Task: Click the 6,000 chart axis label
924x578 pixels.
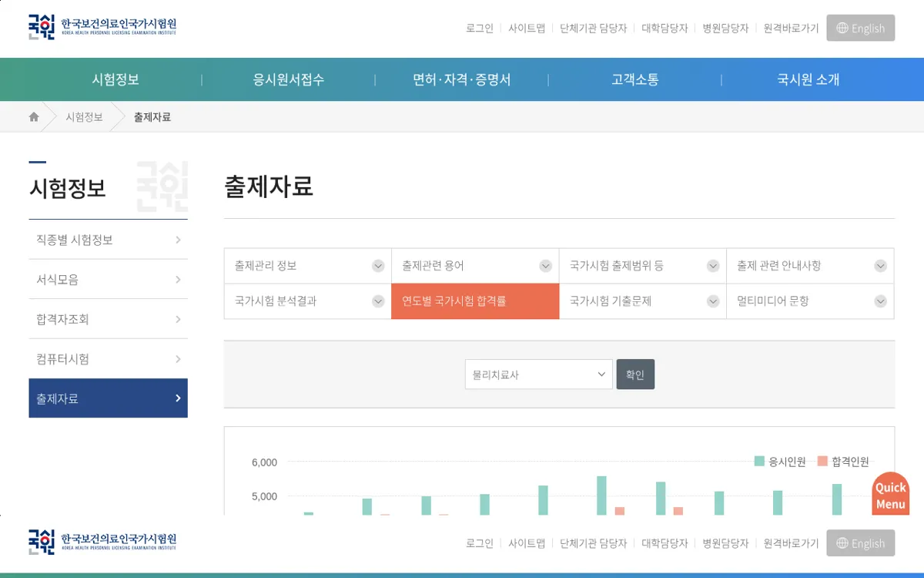Action: (264, 462)
